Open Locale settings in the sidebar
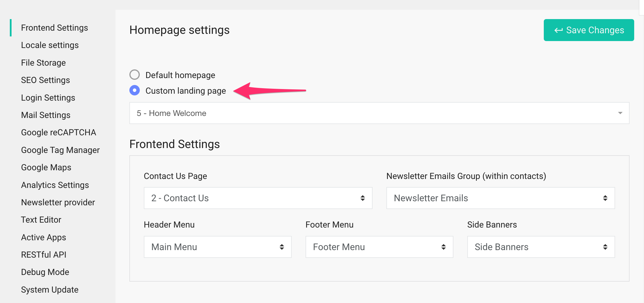The height and width of the screenshot is (303, 644). tap(50, 45)
